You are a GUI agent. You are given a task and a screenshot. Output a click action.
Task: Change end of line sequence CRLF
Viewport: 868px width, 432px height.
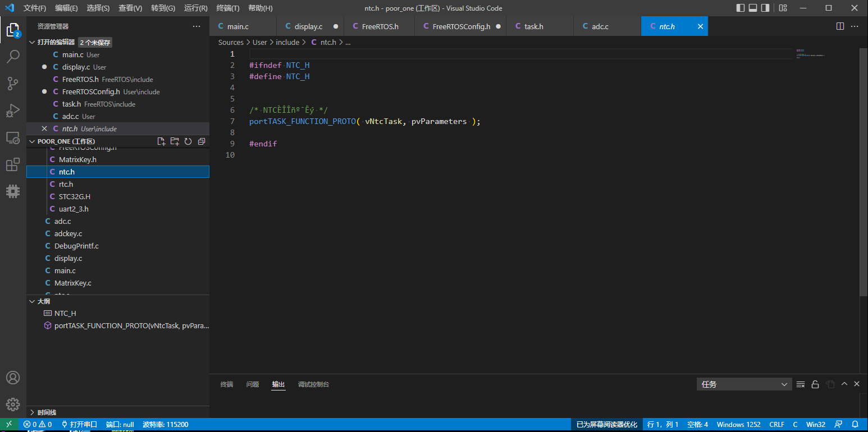point(776,425)
